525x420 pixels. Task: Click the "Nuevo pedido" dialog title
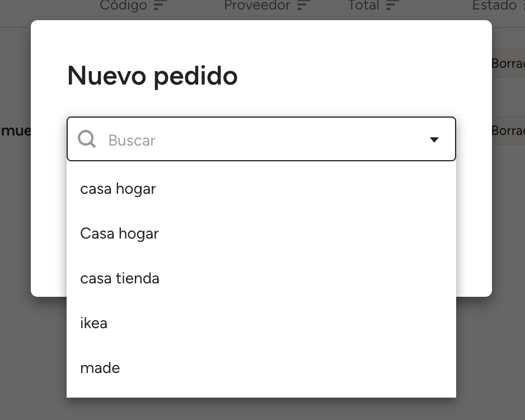(152, 76)
